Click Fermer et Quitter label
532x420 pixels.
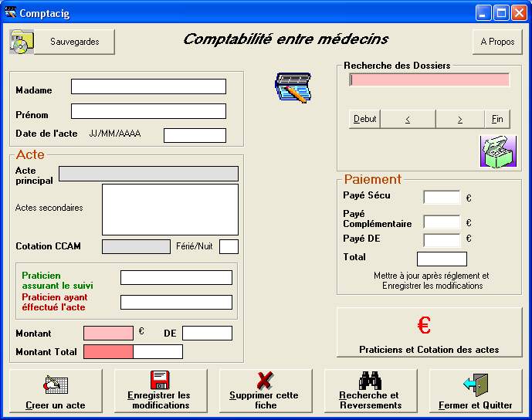click(x=476, y=405)
